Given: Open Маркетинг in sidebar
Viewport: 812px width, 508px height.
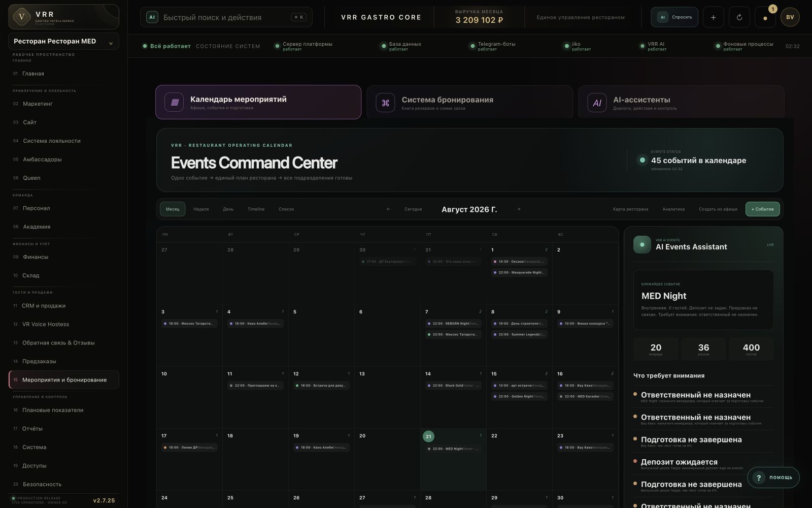Looking at the screenshot, I should pyautogui.click(x=63, y=104).
